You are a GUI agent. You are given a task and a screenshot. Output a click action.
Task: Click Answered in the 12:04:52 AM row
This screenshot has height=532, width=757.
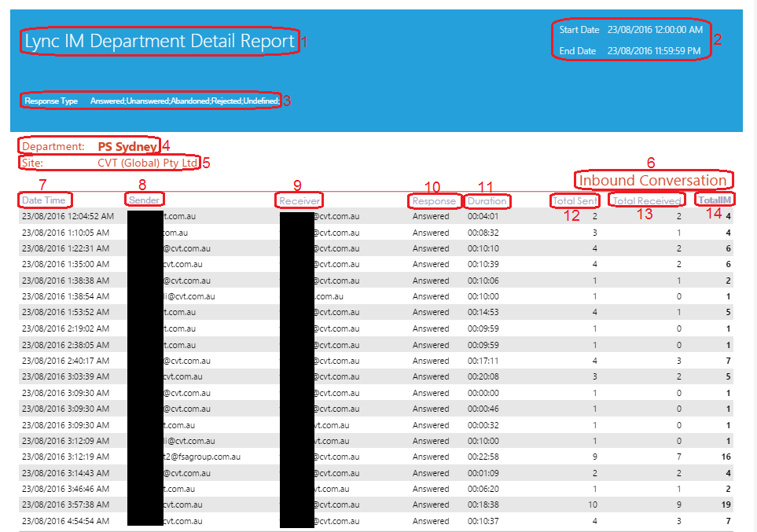click(x=431, y=216)
